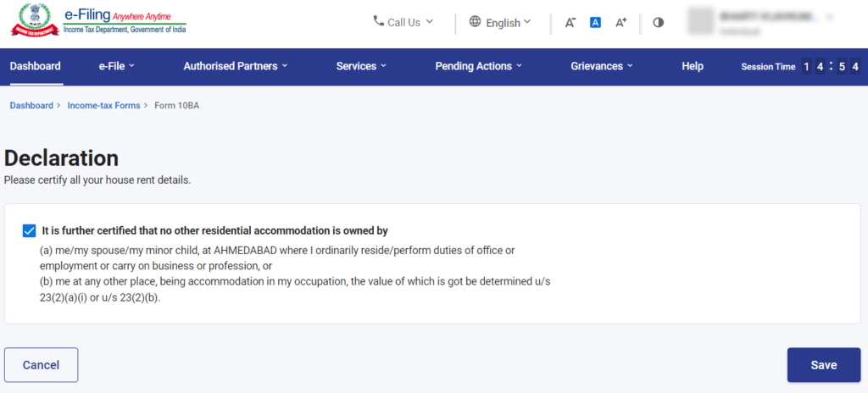Increase font size with A+ icon

pos(620,23)
